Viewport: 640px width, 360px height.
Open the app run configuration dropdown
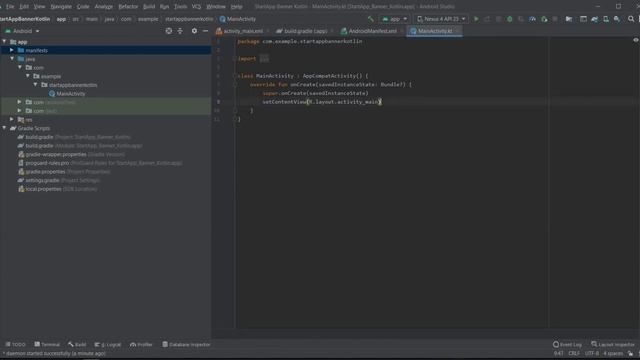pos(394,19)
